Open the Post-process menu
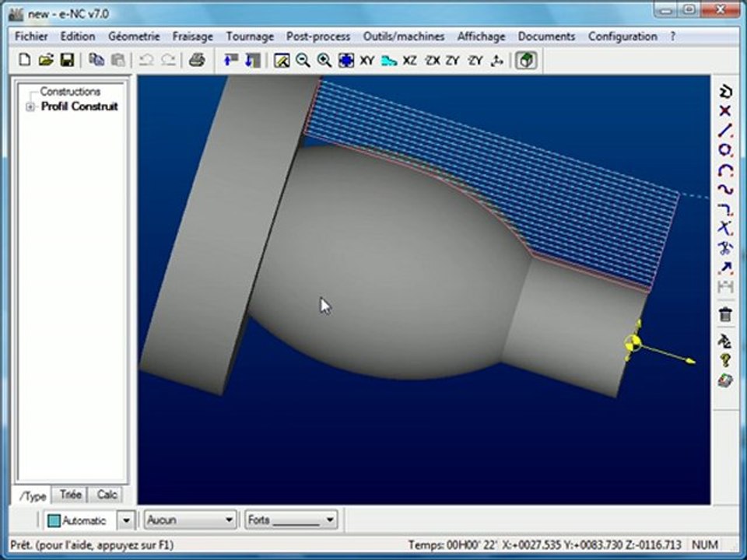Viewport: 747px width, 560px height. tap(318, 37)
